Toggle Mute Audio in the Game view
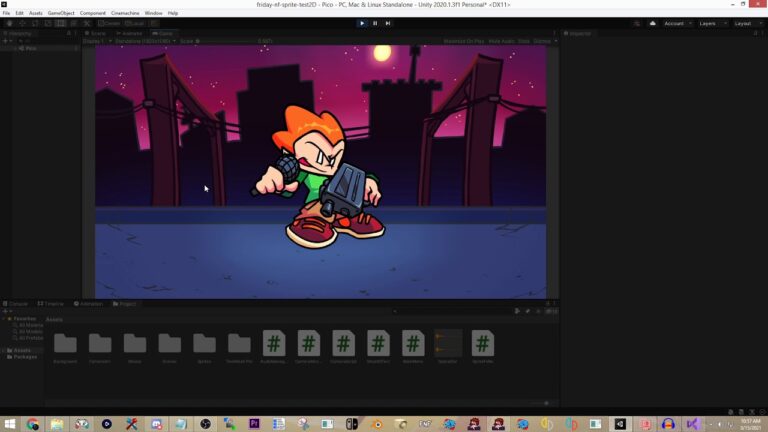The width and height of the screenshot is (768, 432). point(501,41)
